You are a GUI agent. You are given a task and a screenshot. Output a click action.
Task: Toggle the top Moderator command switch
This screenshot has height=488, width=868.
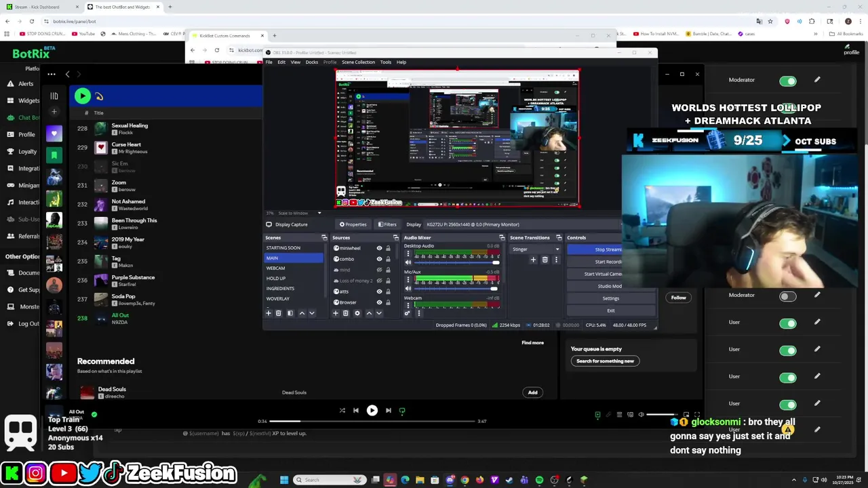pyautogui.click(x=787, y=81)
